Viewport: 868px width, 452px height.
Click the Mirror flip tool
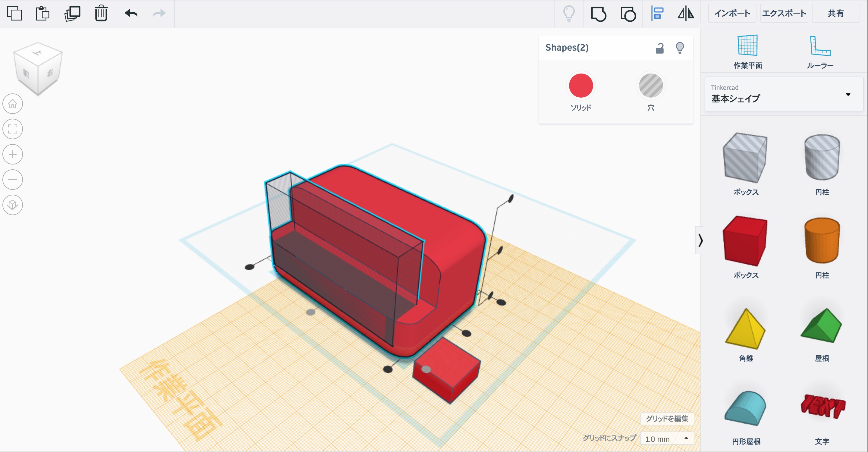click(x=686, y=14)
